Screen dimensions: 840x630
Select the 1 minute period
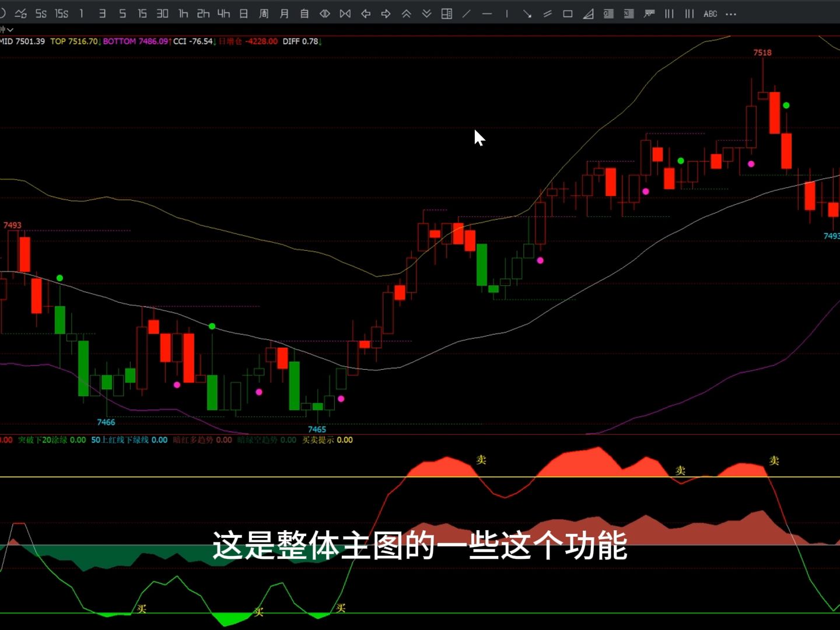click(82, 13)
